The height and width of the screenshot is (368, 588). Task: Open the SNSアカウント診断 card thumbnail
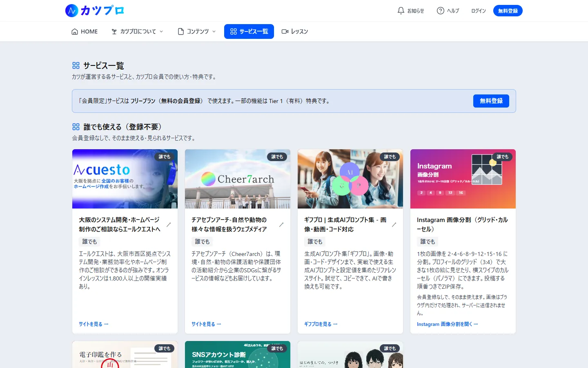pos(238,355)
